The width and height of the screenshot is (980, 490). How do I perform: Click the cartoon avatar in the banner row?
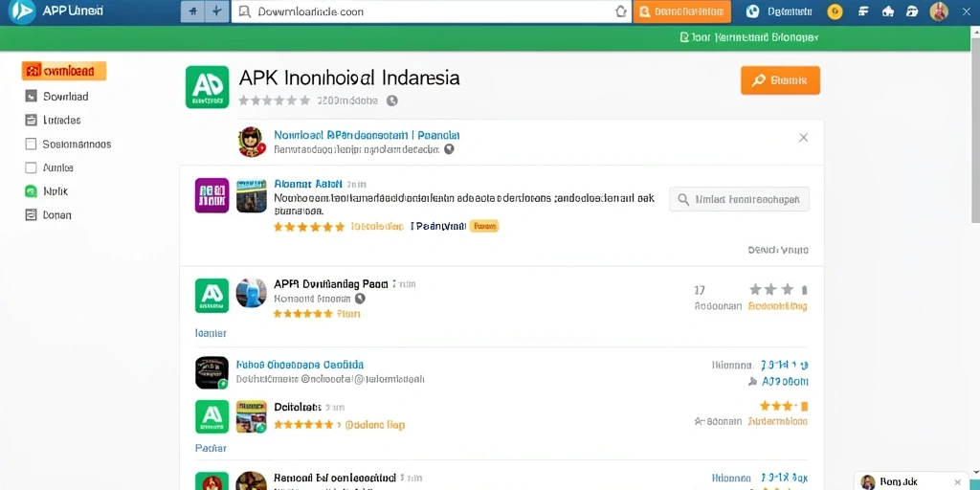coord(253,142)
